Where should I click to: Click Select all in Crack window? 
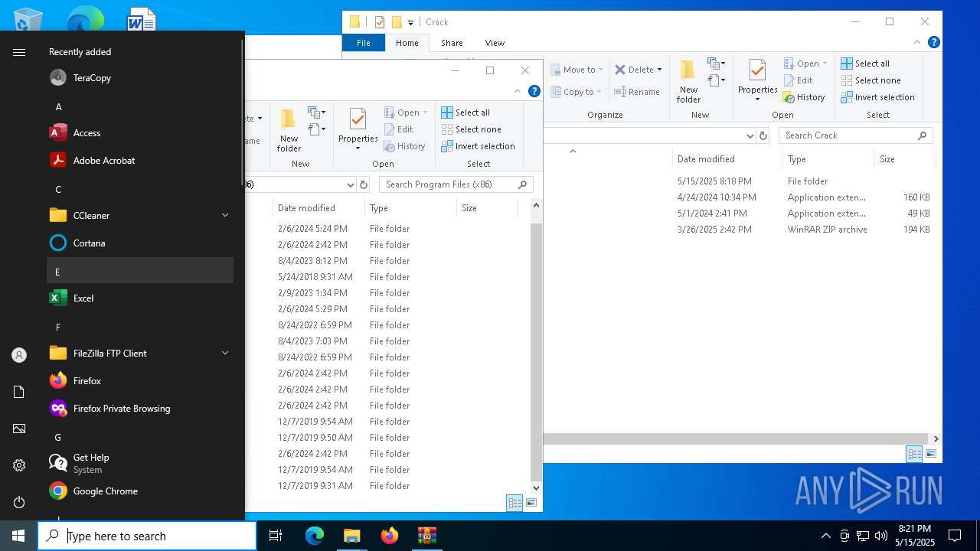pos(865,64)
